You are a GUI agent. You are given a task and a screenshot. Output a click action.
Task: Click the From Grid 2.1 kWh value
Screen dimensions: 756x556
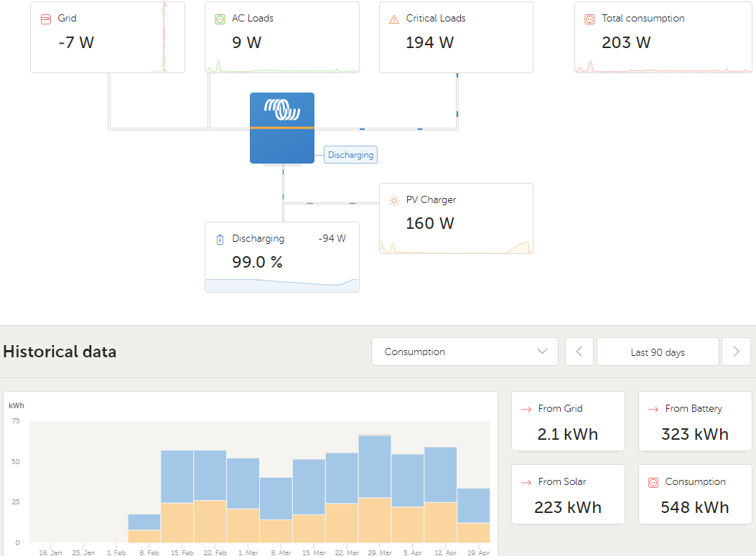pyautogui.click(x=567, y=434)
